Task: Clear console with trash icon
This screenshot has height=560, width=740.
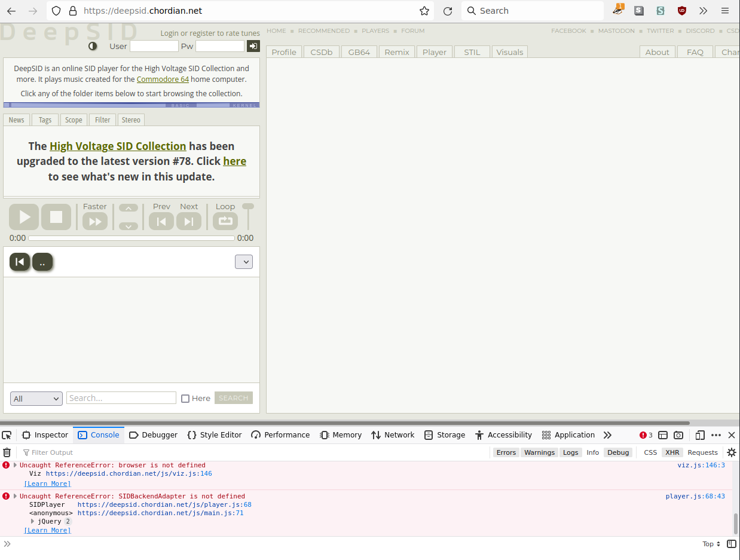Action: (7, 452)
